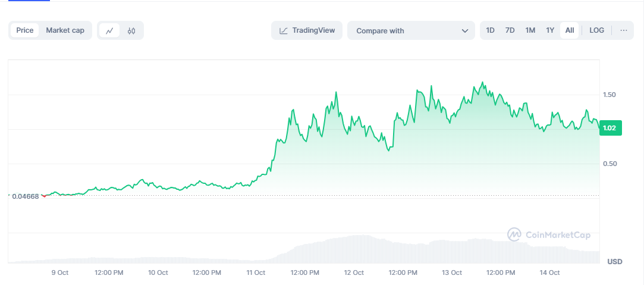
Task: Click the 9 Oct date label
Action: click(x=60, y=273)
